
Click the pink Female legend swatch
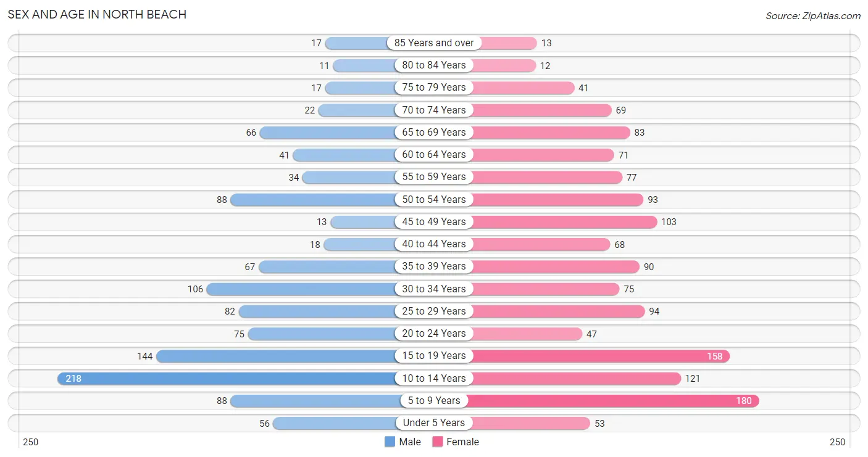point(438,442)
